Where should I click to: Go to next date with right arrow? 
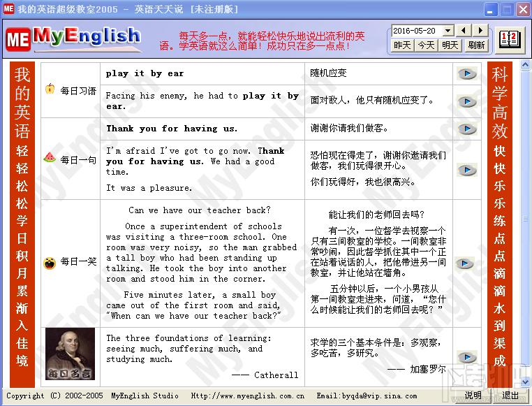[480, 31]
